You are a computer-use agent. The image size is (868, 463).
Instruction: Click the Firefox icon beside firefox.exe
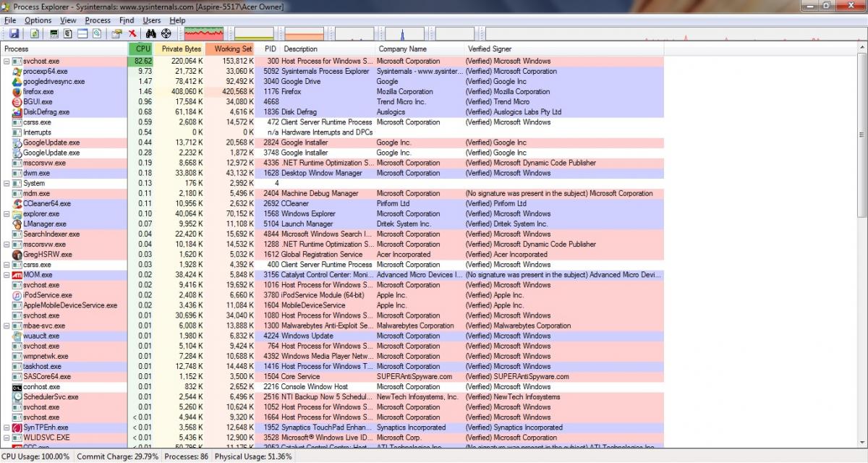[17, 92]
